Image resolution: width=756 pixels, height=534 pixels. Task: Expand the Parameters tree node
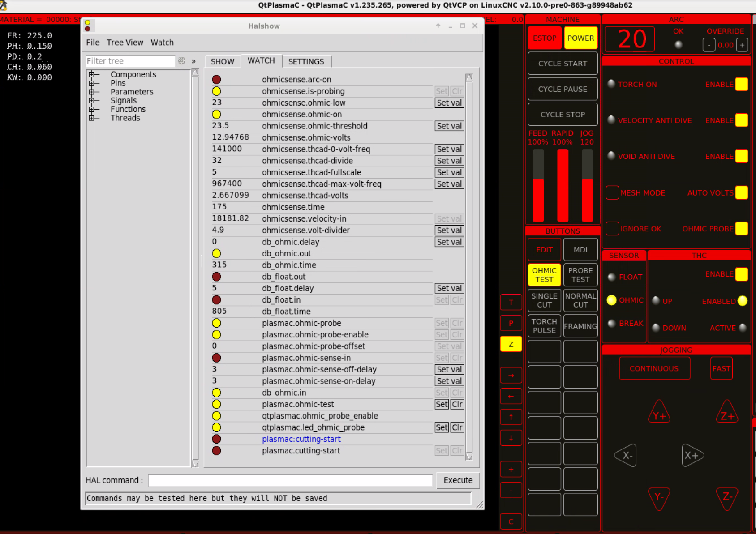tap(92, 92)
